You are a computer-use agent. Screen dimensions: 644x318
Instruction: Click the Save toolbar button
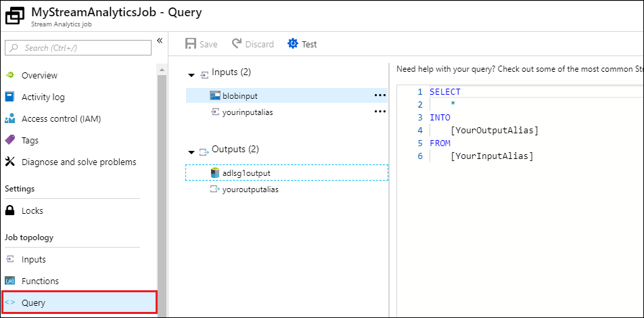[202, 44]
